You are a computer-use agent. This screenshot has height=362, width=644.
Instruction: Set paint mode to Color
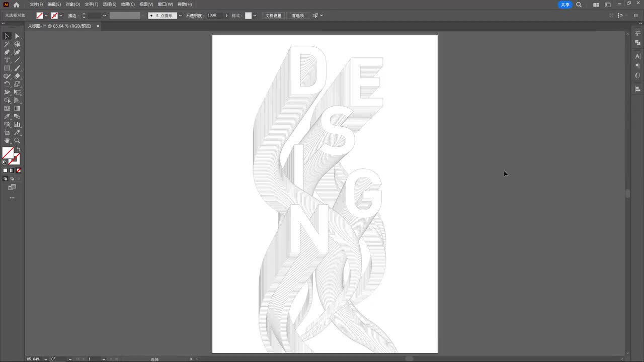[6, 170]
